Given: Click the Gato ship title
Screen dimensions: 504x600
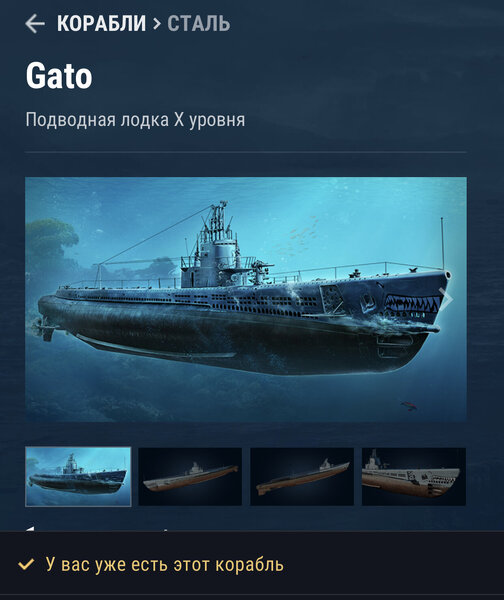Looking at the screenshot, I should tap(59, 76).
